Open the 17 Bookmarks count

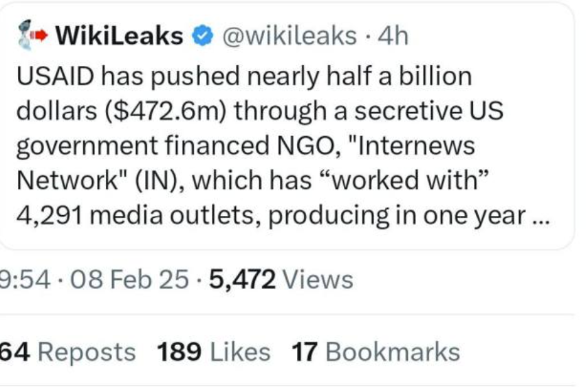click(375, 352)
